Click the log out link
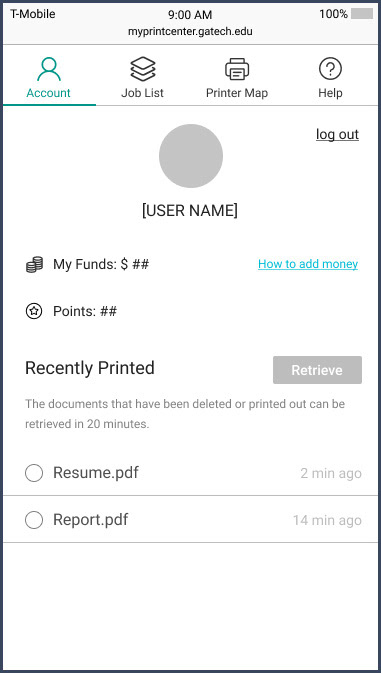381x673 pixels. click(337, 134)
